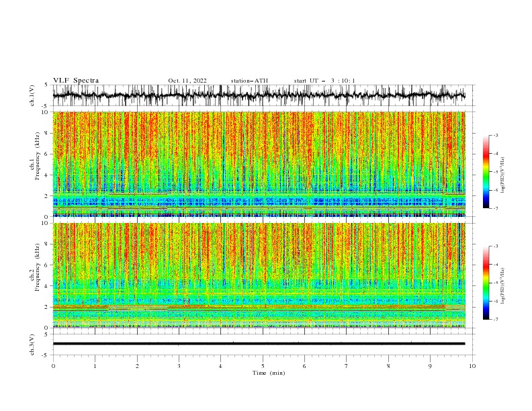Click the "-5" tick on ch.1 color bar
Screen dimensions: 532x411
(x=496, y=172)
